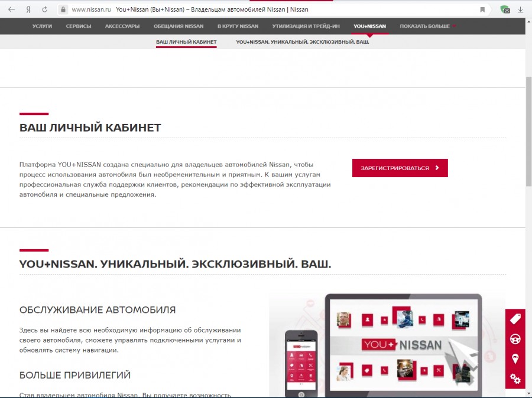Viewport: 532px width, 398px height.
Task: Click the YOU+NISSAN devices illustration
Action: tap(387, 345)
